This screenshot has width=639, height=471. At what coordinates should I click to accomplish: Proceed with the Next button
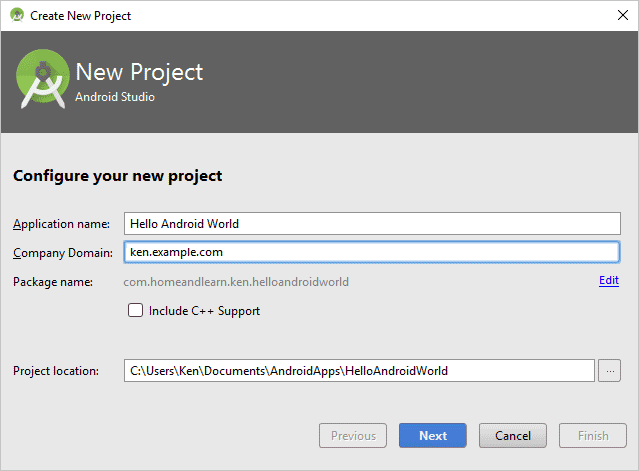coord(433,436)
